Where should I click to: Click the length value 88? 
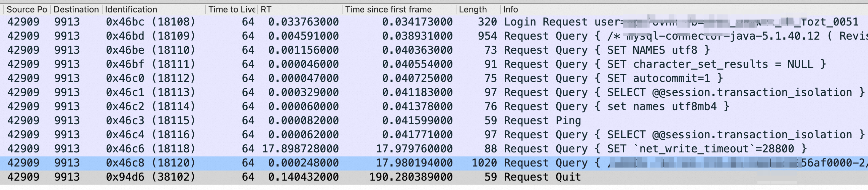pos(491,149)
